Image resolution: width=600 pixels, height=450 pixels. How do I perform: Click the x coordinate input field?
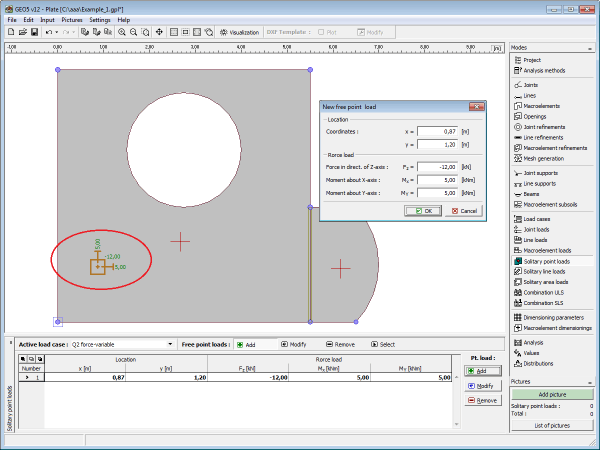click(x=436, y=131)
